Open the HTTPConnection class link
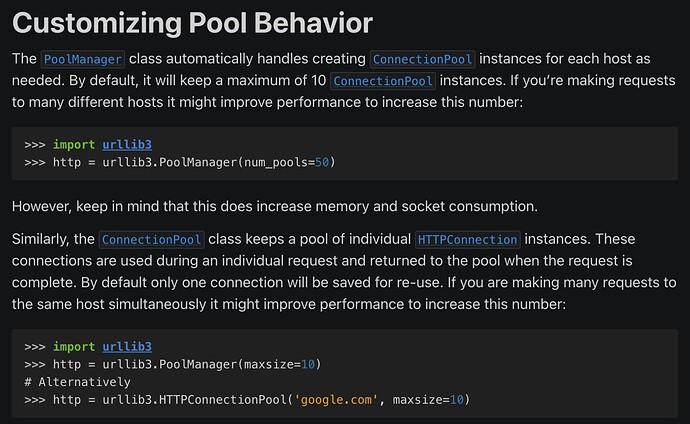This screenshot has height=424, width=690. (467, 239)
